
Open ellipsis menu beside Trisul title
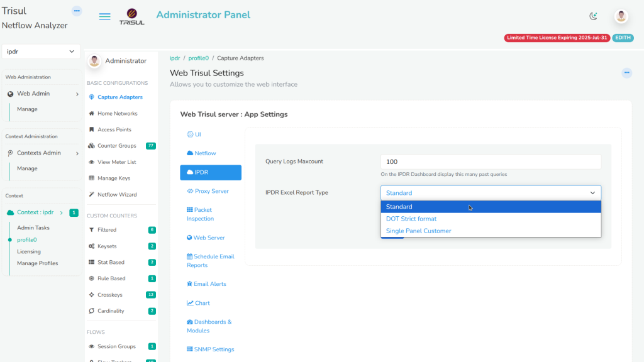(x=77, y=11)
